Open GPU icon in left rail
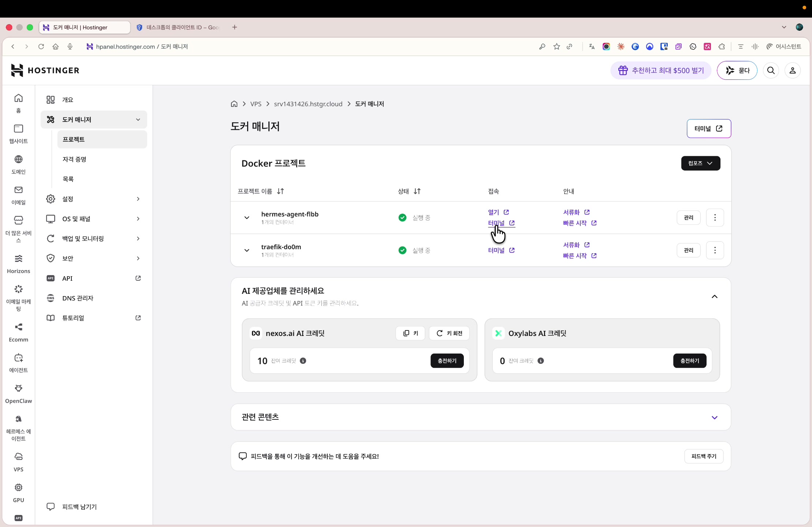Image resolution: width=812 pixels, height=527 pixels. tap(18, 487)
